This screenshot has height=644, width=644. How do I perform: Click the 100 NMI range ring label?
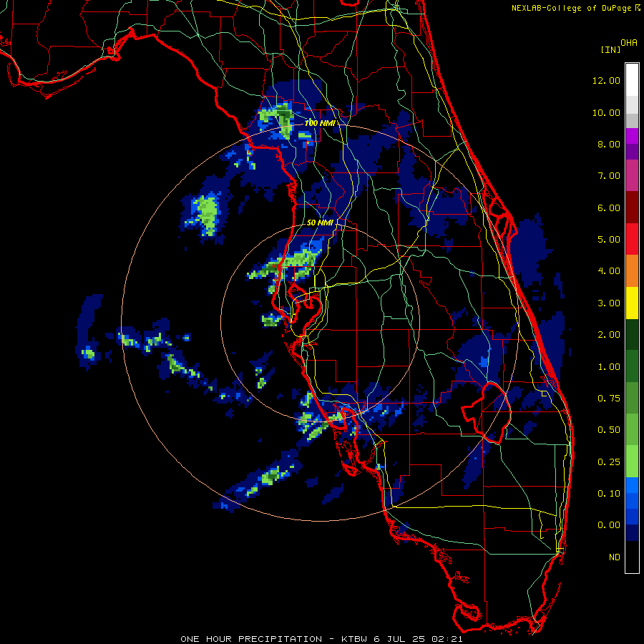[x=320, y=123]
